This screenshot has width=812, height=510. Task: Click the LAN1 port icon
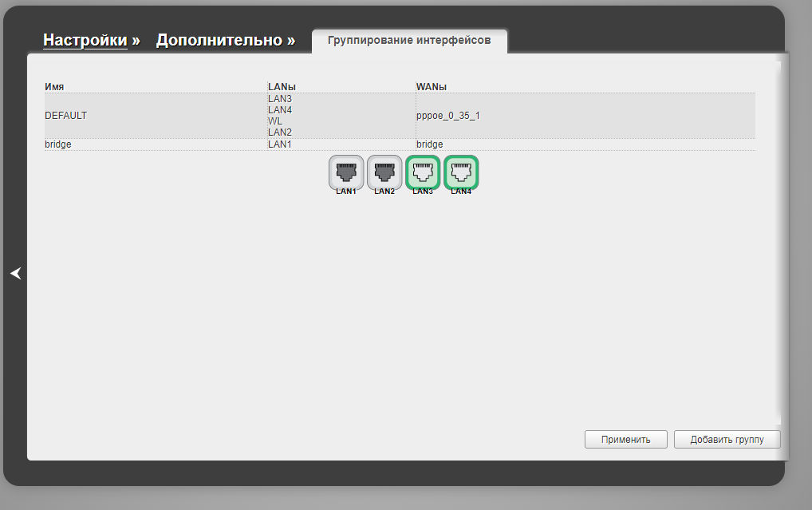pos(346,172)
